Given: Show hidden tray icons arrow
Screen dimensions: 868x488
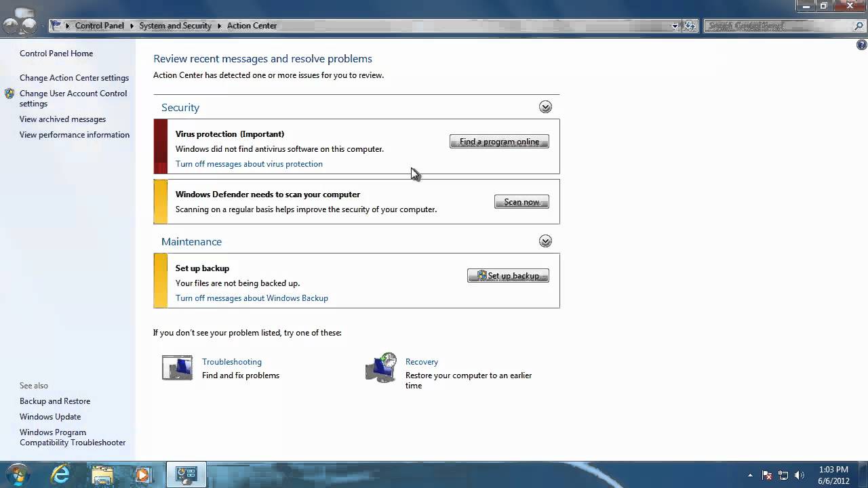Looking at the screenshot, I should tap(750, 475).
